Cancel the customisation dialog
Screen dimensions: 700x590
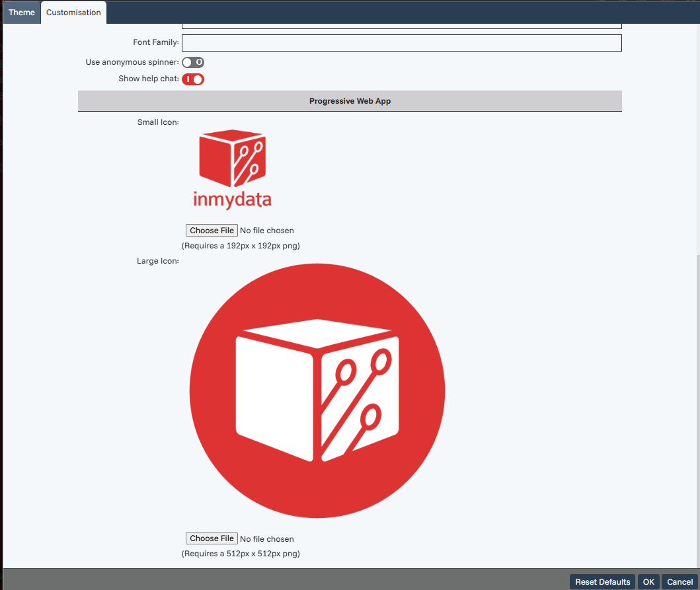[680, 581]
